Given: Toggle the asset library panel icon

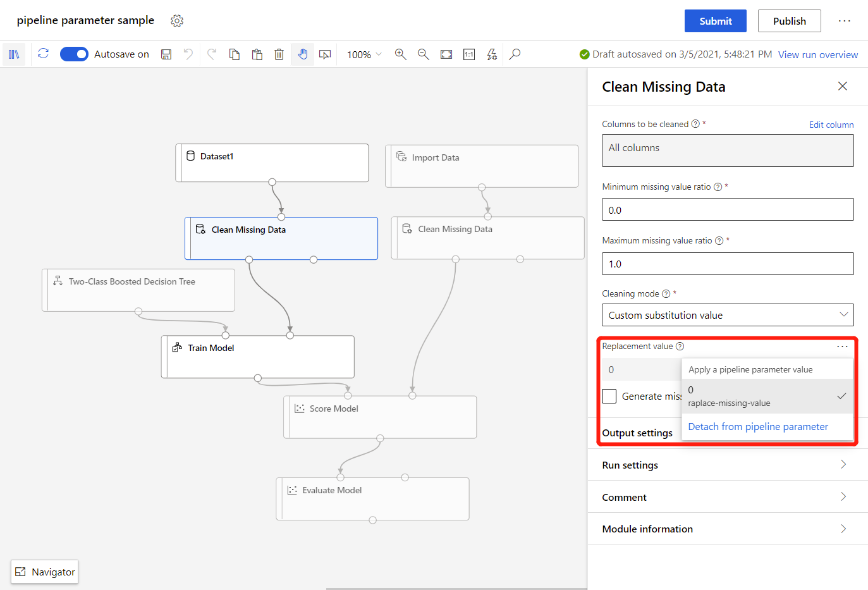Looking at the screenshot, I should tap(14, 54).
